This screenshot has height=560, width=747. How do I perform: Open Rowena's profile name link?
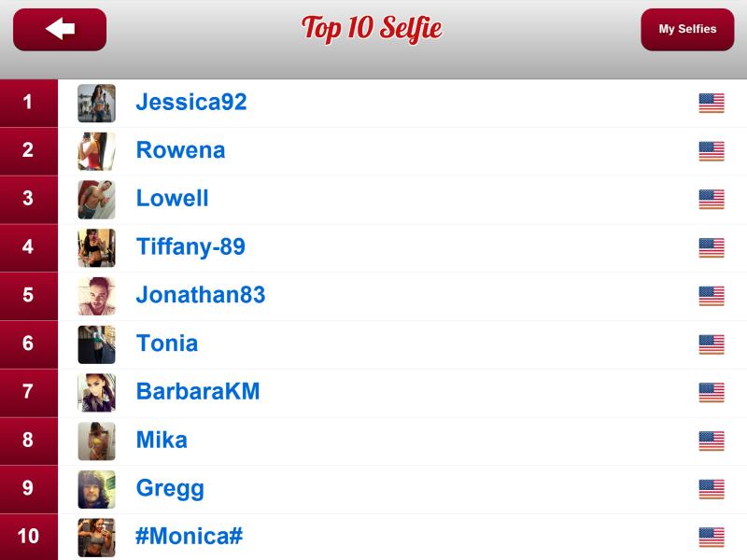pos(180,150)
